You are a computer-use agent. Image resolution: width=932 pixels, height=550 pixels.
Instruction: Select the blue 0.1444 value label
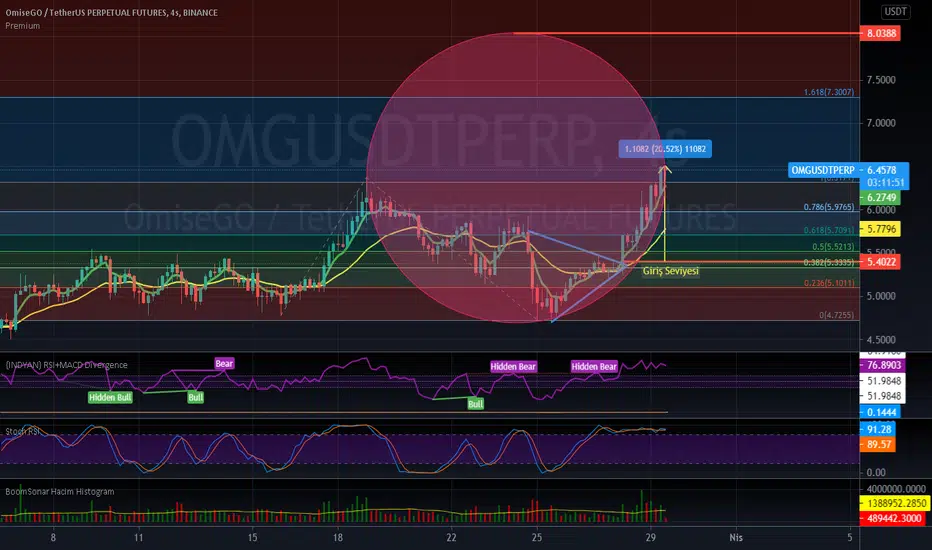[880, 412]
